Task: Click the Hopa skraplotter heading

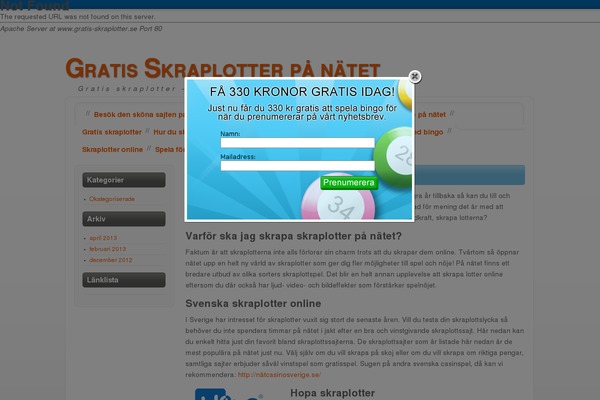Action: pos(333,393)
